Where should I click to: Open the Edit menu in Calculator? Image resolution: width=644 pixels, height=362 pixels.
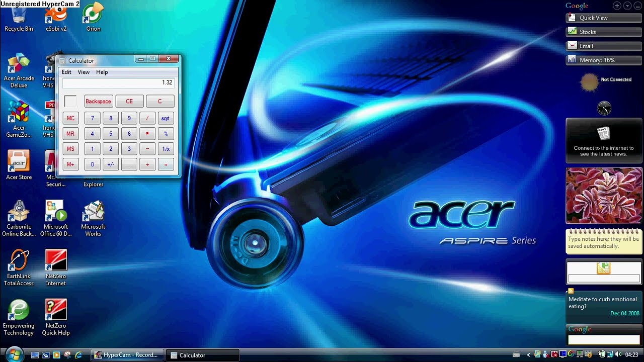[x=66, y=72]
